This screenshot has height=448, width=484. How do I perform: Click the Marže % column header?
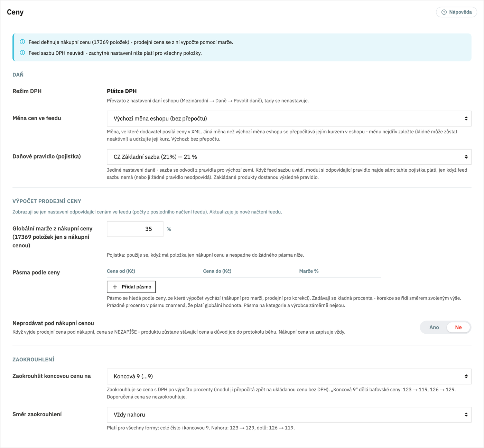309,271
